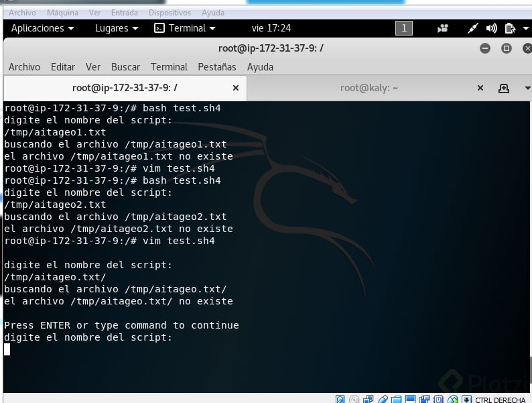532x403 pixels.
Task: Open VirtualBox Ver menu
Action: click(94, 13)
